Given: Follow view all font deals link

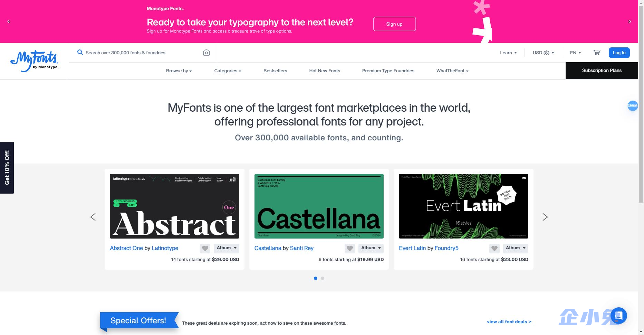Looking at the screenshot, I should pyautogui.click(x=509, y=322).
